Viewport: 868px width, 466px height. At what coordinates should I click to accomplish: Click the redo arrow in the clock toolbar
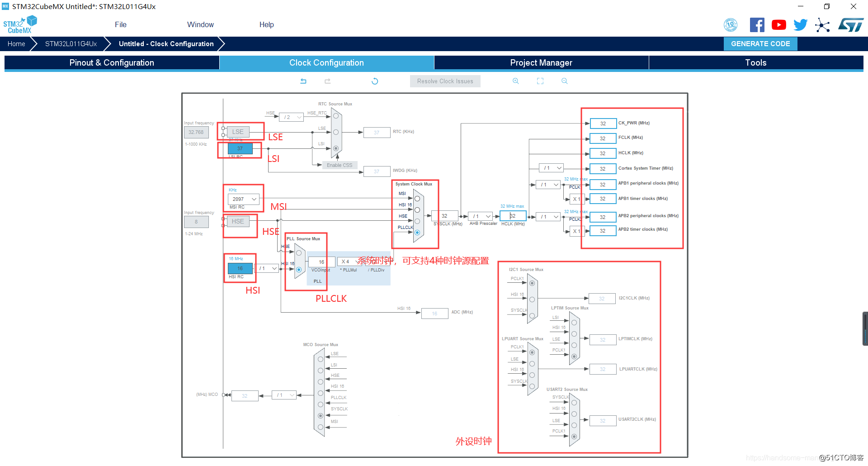coord(327,81)
